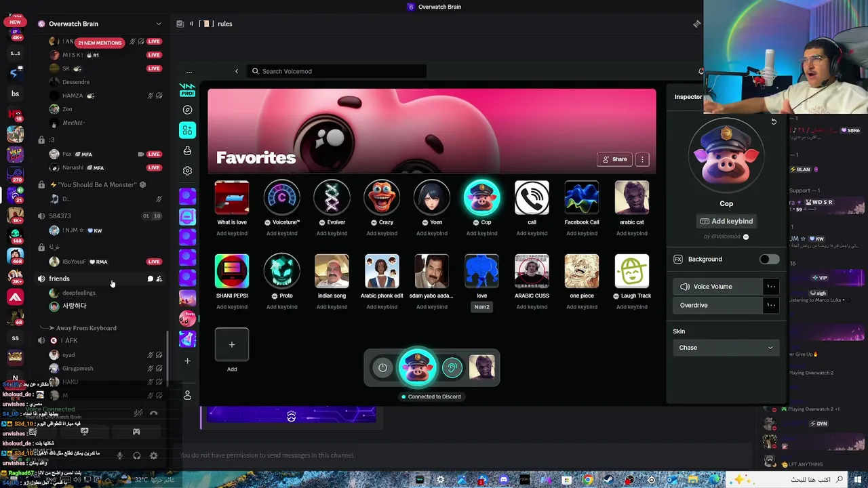Add keybind under Laugh Track
This screenshot has width=868, height=488.
point(632,307)
